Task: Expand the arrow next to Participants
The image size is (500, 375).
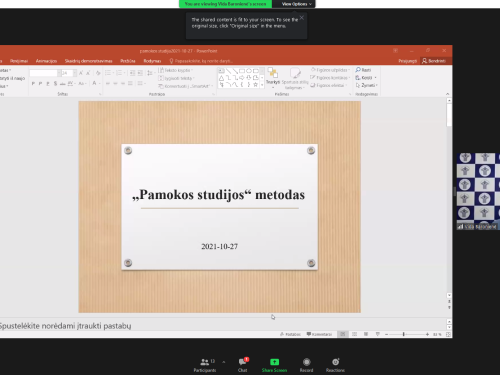Action: point(224,362)
